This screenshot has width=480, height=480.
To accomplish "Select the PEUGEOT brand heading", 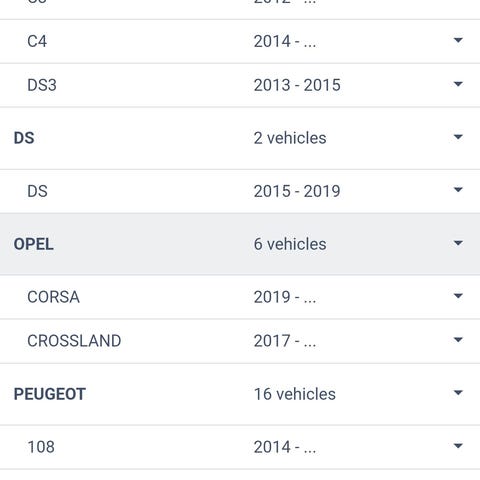I will [x=50, y=394].
